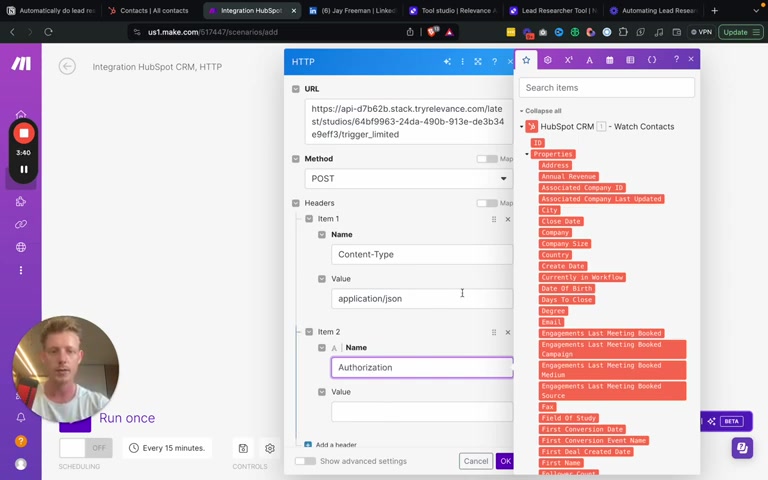Image resolution: width=768 pixels, height=480 pixels.
Task: Toggle the Item 1 checkbox
Action: [x=309, y=219]
